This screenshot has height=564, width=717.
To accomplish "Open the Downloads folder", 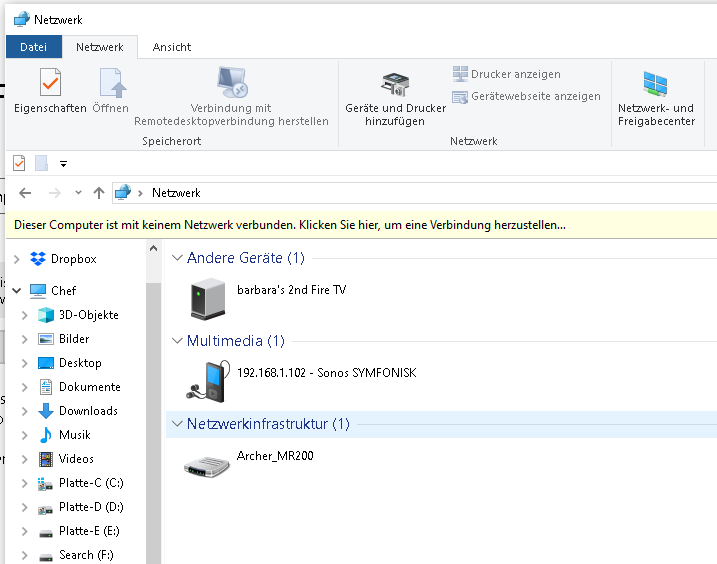I will (x=78, y=411).
